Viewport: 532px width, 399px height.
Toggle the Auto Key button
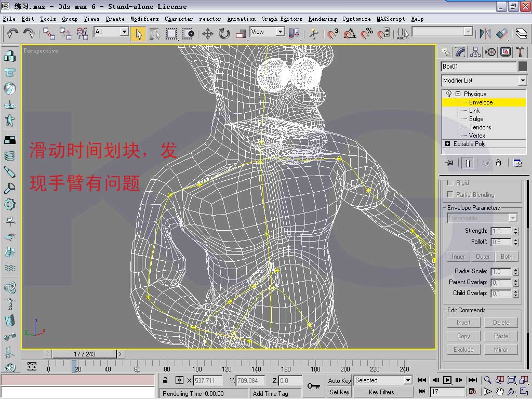[x=339, y=380]
